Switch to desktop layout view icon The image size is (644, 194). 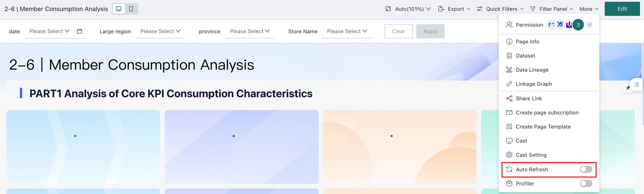click(x=119, y=9)
